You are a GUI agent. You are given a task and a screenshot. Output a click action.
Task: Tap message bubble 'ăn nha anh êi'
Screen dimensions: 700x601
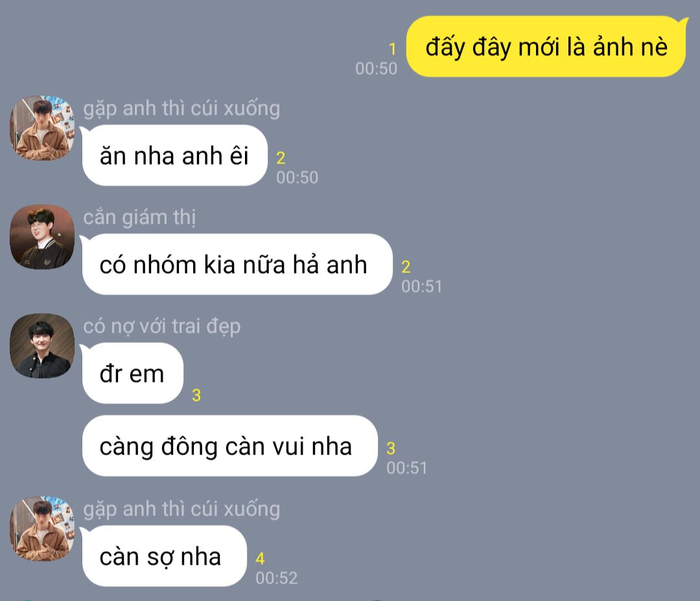174,156
